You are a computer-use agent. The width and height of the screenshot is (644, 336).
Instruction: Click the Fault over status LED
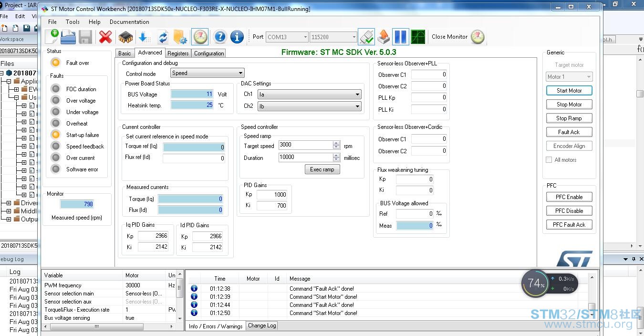click(56, 63)
